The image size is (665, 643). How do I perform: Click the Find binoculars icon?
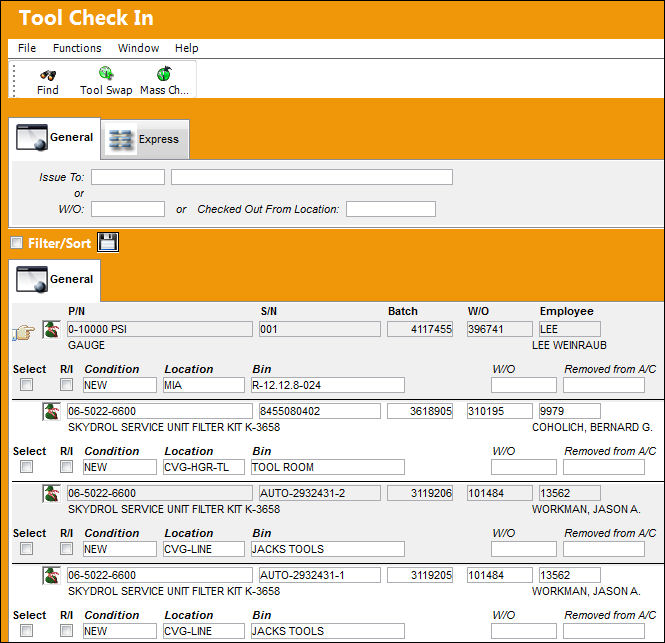(48, 75)
